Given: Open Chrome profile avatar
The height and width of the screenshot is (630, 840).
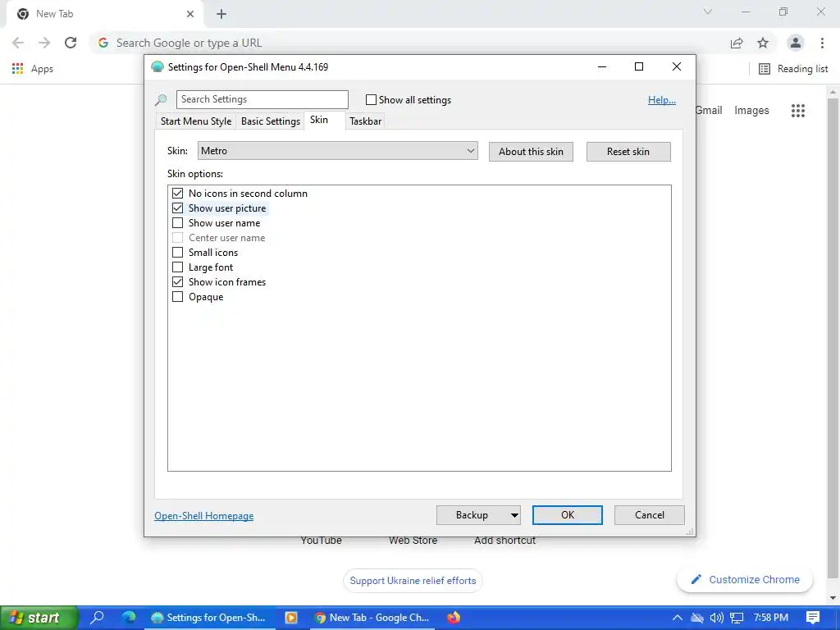Looking at the screenshot, I should tap(796, 43).
